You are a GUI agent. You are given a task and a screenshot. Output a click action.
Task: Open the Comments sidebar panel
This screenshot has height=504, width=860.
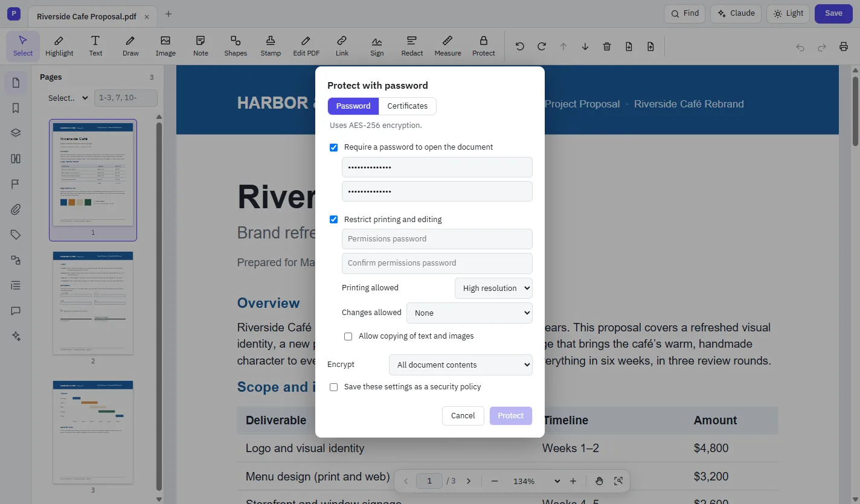(16, 311)
